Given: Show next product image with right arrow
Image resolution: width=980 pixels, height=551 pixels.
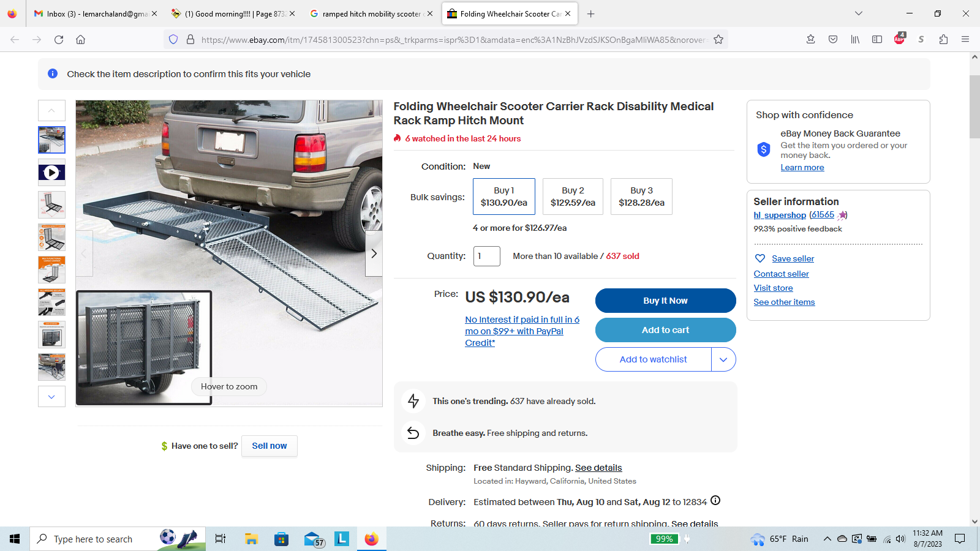Looking at the screenshot, I should click(x=374, y=253).
